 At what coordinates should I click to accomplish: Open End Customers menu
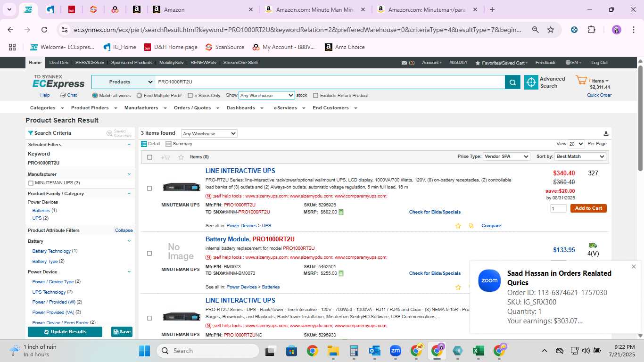(335, 108)
